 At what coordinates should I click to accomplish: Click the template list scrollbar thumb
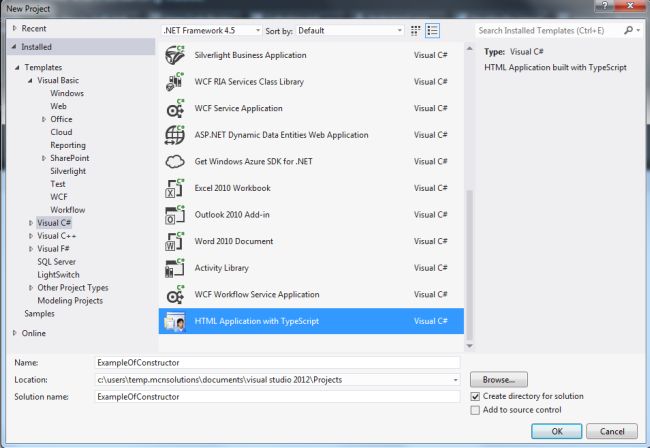point(469,264)
